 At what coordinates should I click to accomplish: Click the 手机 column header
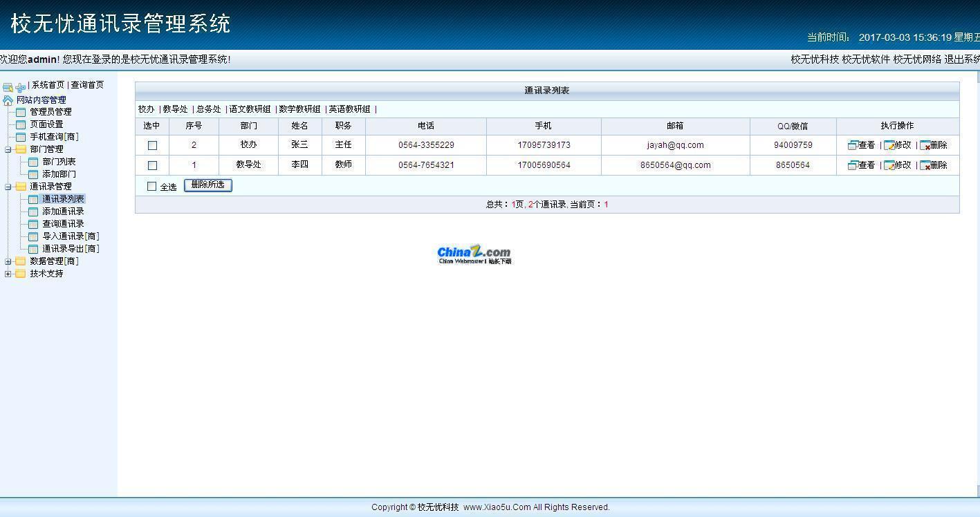click(x=544, y=126)
